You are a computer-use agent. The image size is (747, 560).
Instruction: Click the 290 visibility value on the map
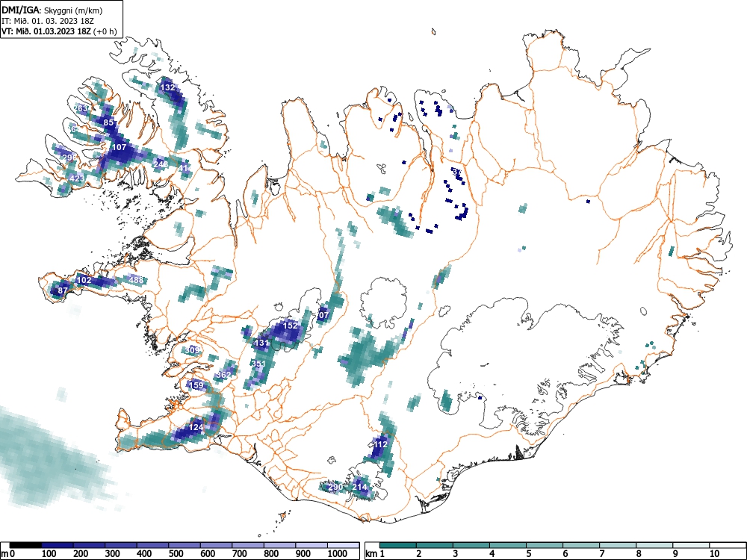(335, 487)
